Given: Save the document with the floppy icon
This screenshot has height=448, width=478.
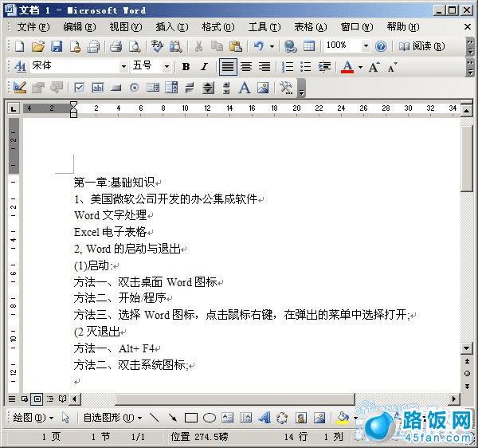Looking at the screenshot, I should coord(57,46).
